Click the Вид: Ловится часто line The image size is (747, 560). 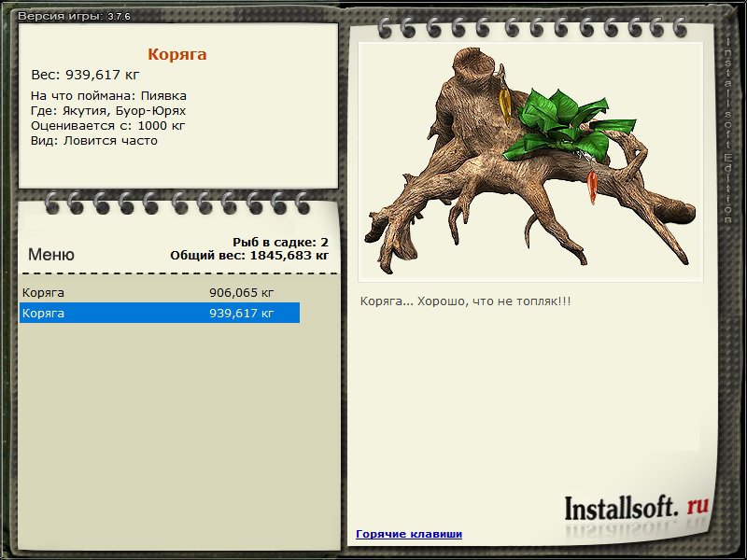(x=94, y=141)
